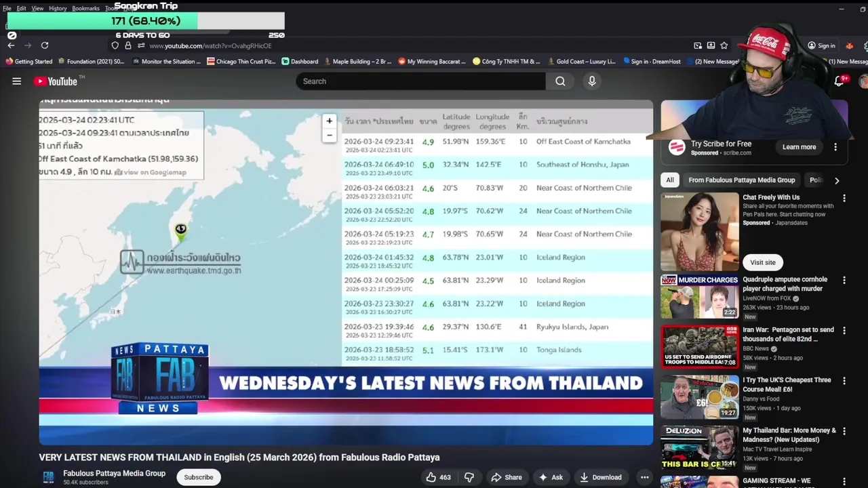Open Công Ty TNHH TM bookmark
The height and width of the screenshot is (488, 868).
point(507,62)
